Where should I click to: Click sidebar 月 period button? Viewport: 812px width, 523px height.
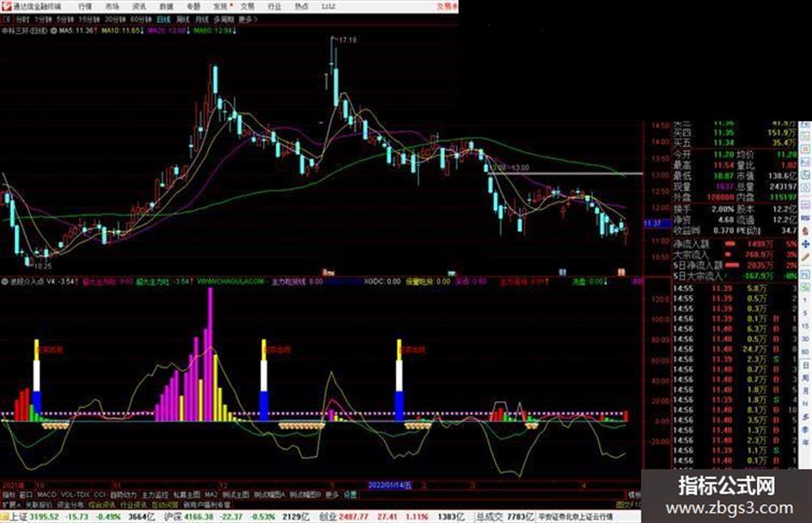pos(805,391)
